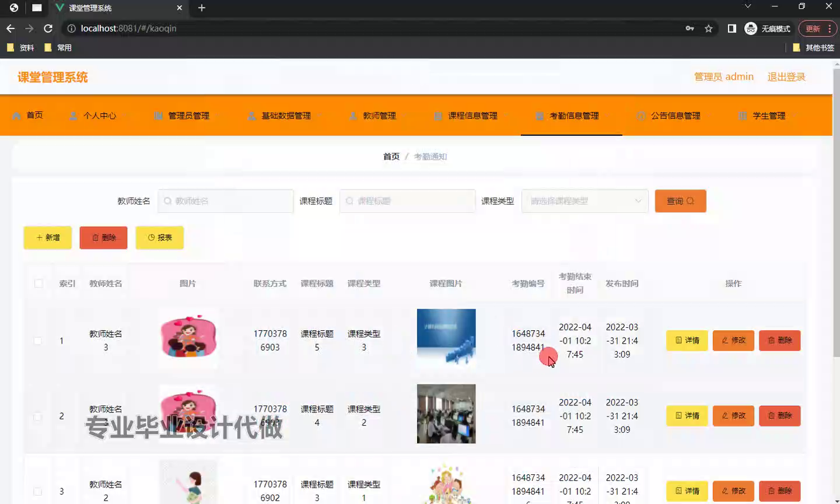This screenshot has width=840, height=504.
Task: Open saved passwords key icon
Action: 690,28
